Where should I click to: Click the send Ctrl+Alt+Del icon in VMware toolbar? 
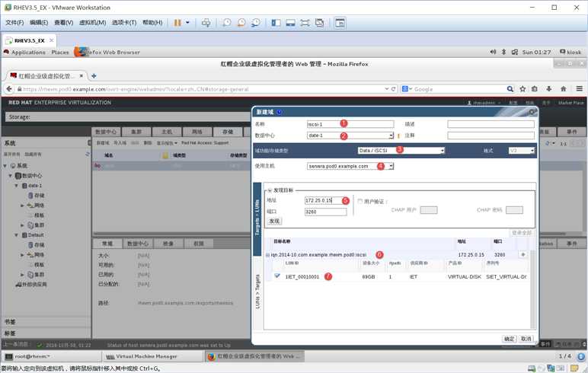pos(206,23)
